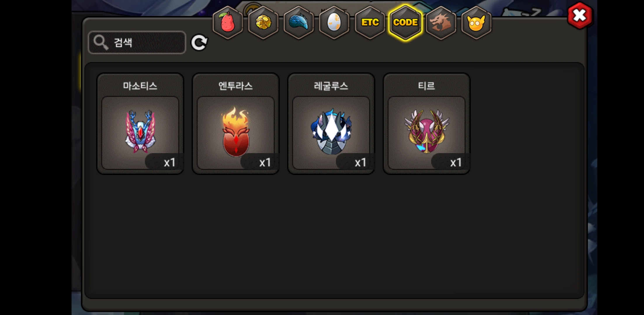Open the red fruit food tab
This screenshot has height=315, width=644.
(228, 22)
